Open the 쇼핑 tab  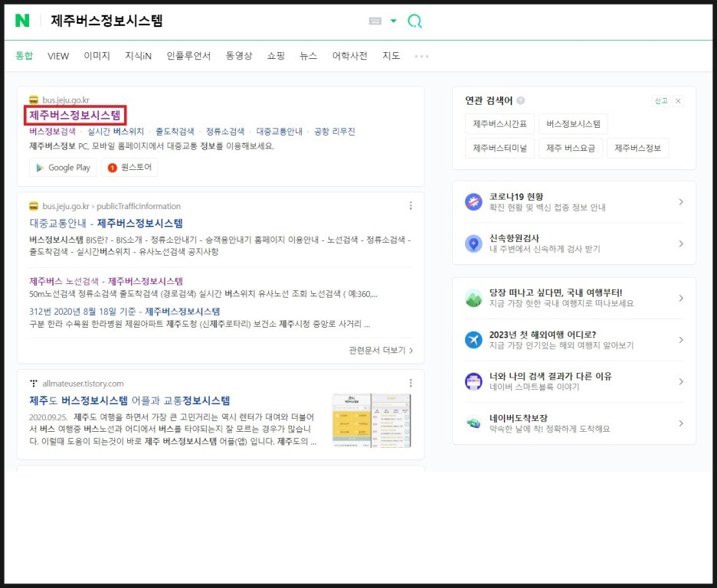coord(276,56)
